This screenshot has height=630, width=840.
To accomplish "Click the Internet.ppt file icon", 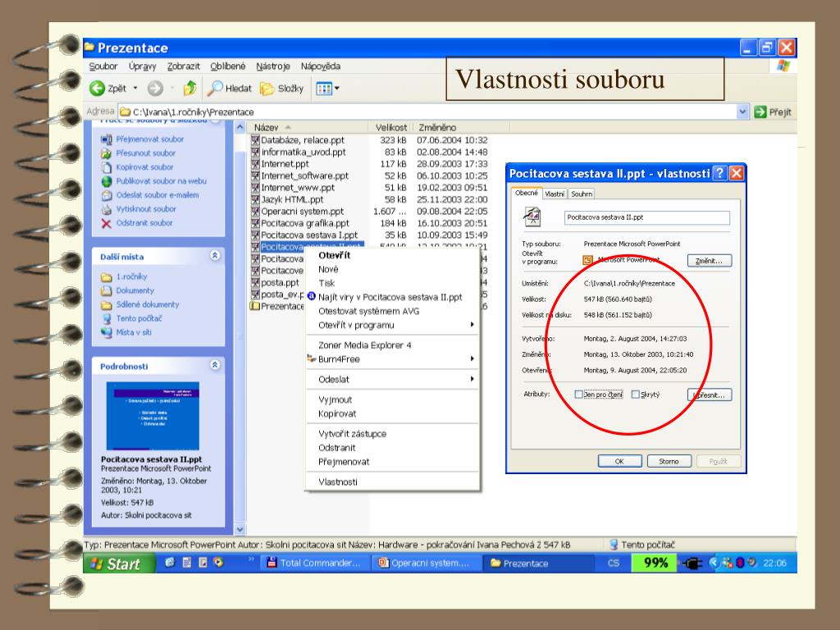I will point(256,164).
